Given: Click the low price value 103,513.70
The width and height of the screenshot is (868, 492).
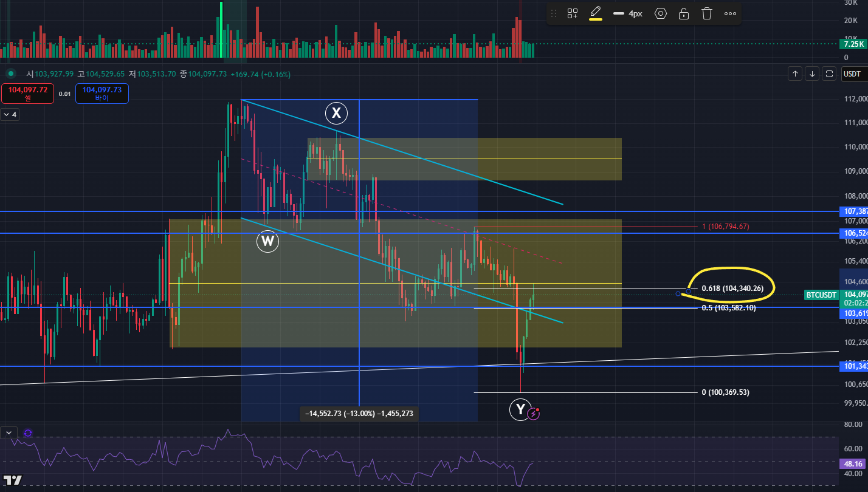Looking at the screenshot, I should (156, 73).
